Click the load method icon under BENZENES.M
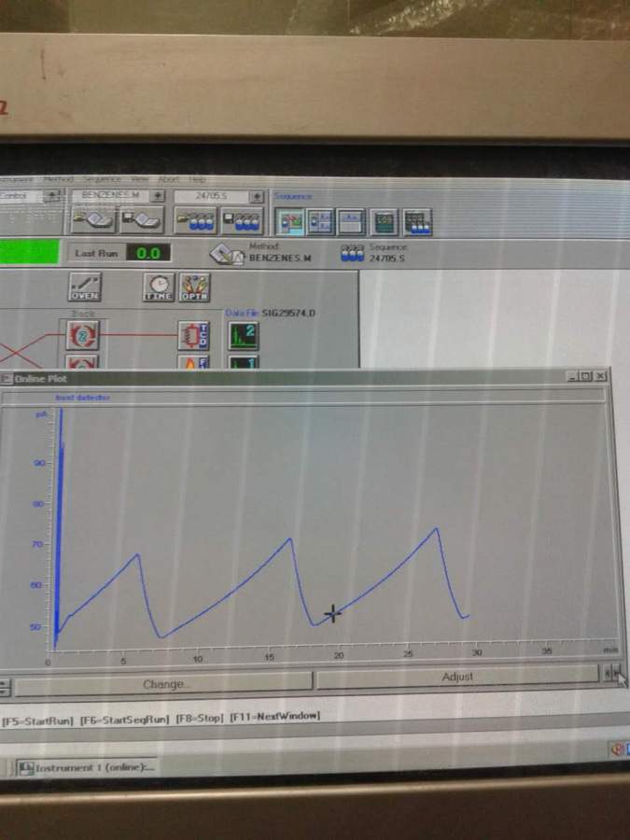This screenshot has height=840, width=630. coord(93,220)
